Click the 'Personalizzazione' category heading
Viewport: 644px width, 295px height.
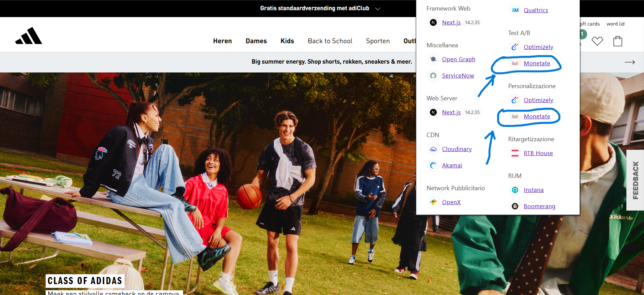(532, 86)
